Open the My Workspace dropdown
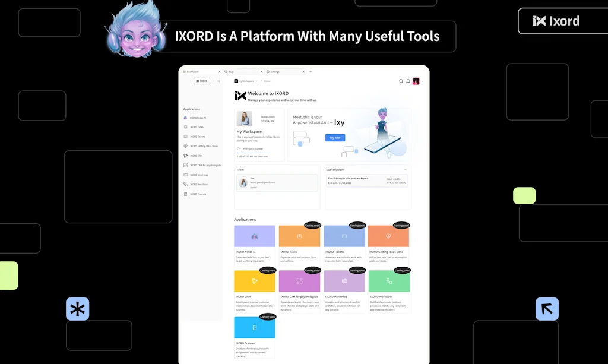 pos(246,81)
